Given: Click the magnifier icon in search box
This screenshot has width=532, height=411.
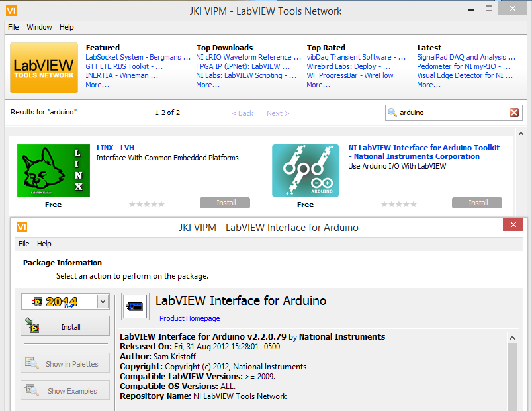Looking at the screenshot, I should click(x=392, y=113).
